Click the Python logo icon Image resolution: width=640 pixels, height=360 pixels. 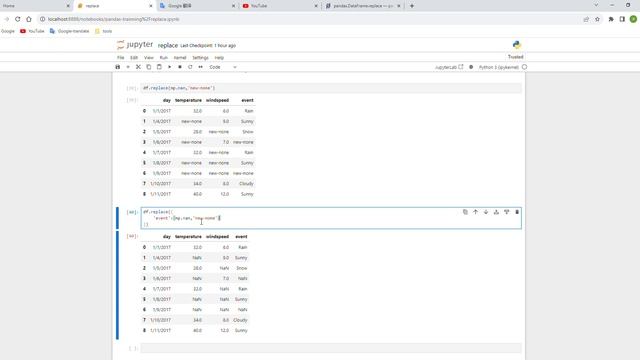coord(516,45)
